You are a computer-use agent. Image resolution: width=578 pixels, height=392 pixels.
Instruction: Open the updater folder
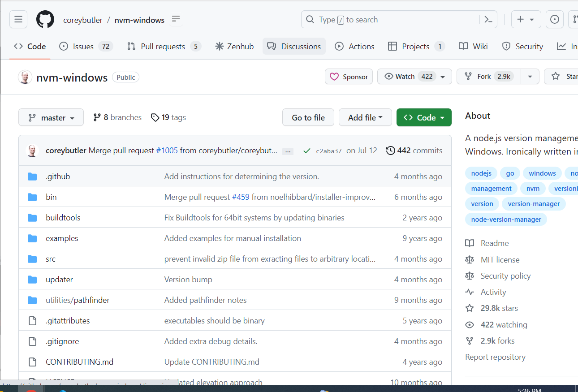(59, 280)
